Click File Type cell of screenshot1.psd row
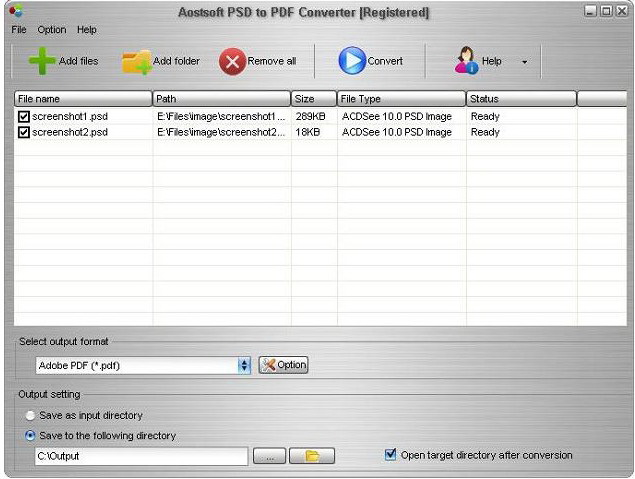Screen dimensions: 635x479 tap(397, 117)
